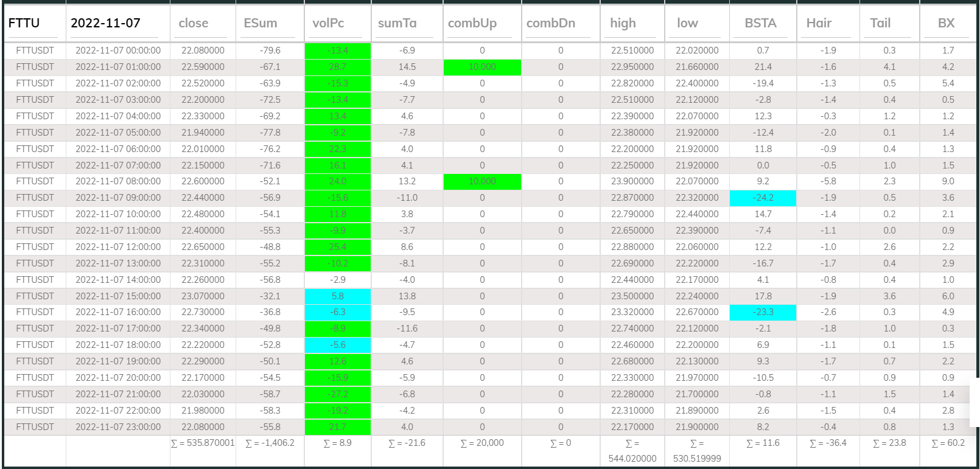Click high value 23.500000
The image size is (980, 469).
[632, 296]
